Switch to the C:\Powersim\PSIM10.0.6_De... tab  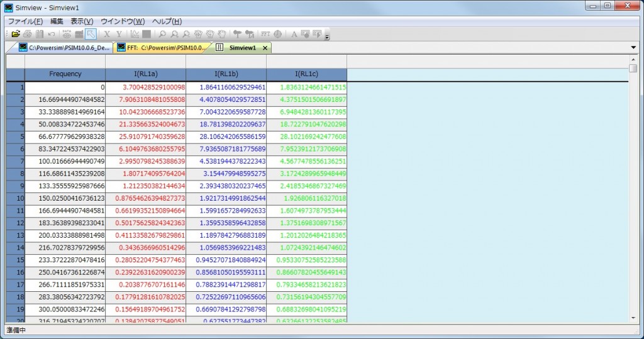click(x=65, y=48)
